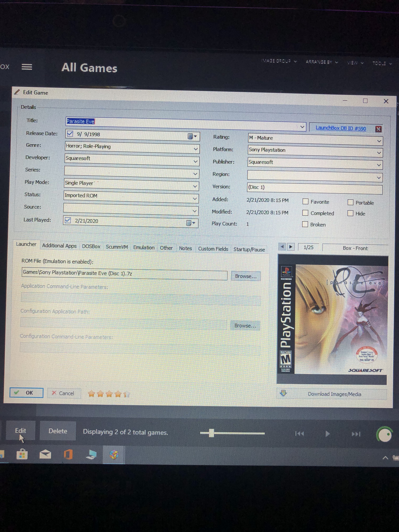Open the computer icon on the taskbar

[x=91, y=455]
